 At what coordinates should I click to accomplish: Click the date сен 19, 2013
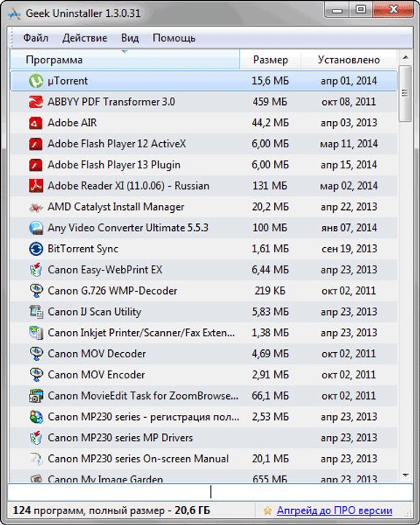[349, 249]
